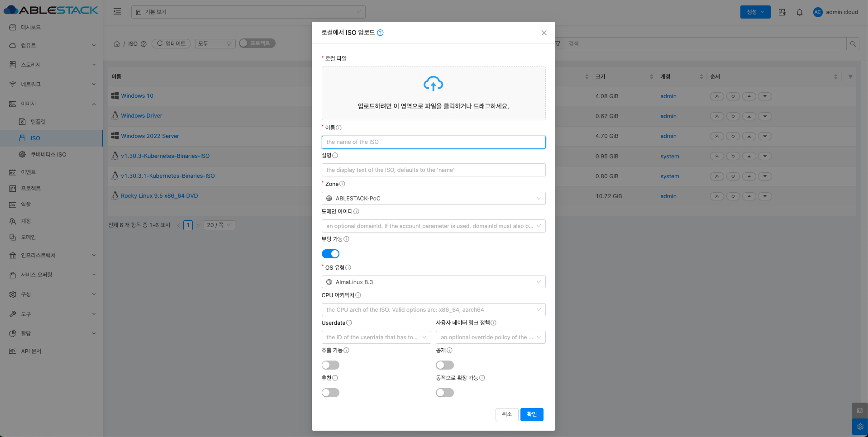This screenshot has width=868, height=437.
Task: Open the column filter icon in table header
Action: pyautogui.click(x=850, y=76)
